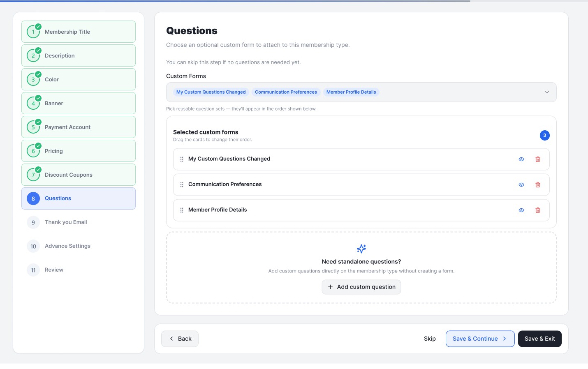Click the sparkle icon above standalone questions
588x369 pixels.
[361, 249]
